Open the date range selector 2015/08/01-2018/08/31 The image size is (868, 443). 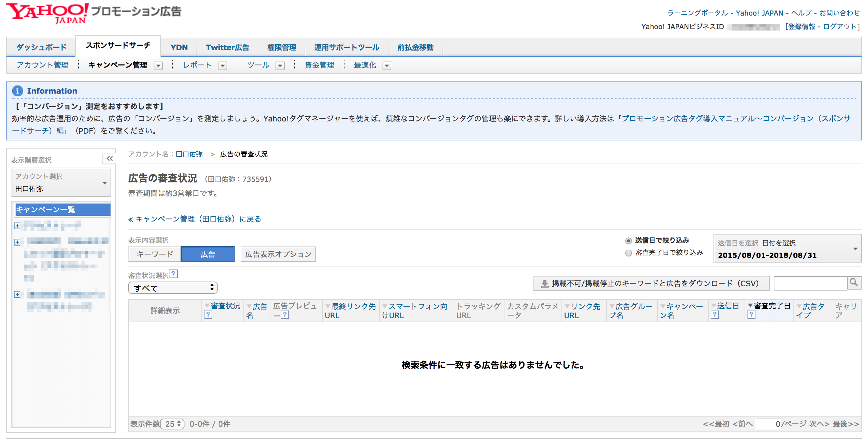(x=787, y=249)
